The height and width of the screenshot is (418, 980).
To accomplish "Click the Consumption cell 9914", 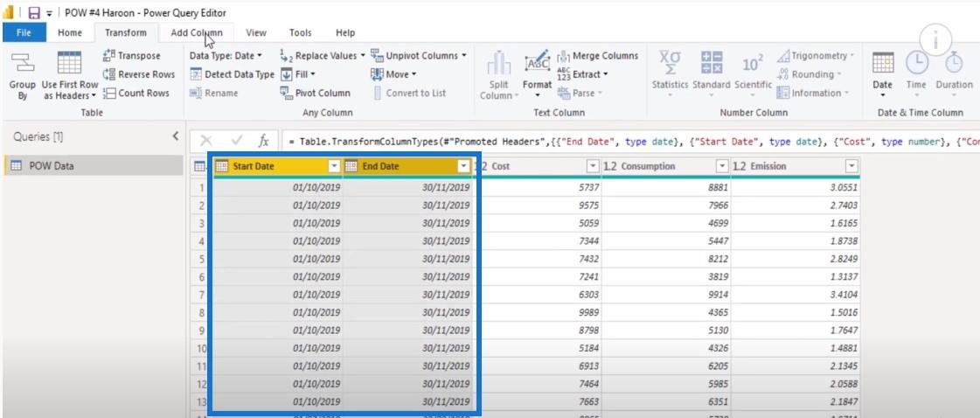I will pos(666,295).
